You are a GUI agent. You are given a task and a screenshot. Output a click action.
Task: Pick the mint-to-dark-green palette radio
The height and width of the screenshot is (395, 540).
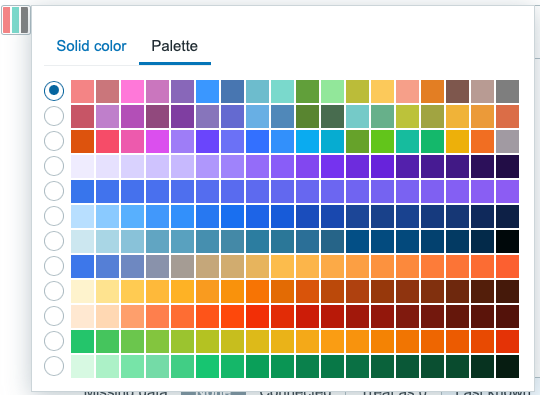tap(54, 366)
